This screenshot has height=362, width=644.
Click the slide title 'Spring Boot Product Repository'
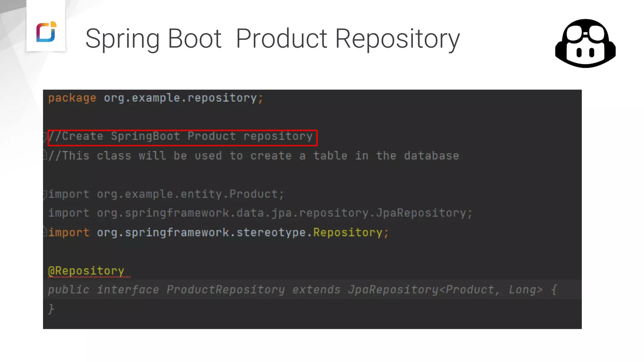pyautogui.click(x=272, y=39)
